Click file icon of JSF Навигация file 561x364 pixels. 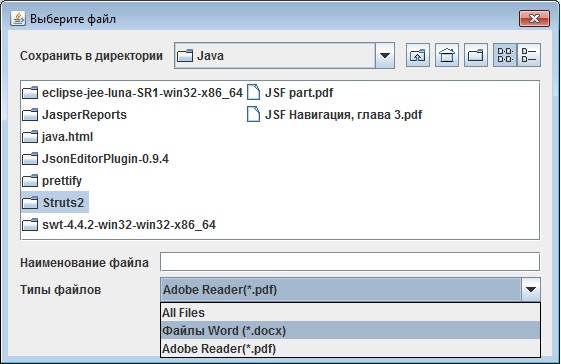tap(253, 115)
